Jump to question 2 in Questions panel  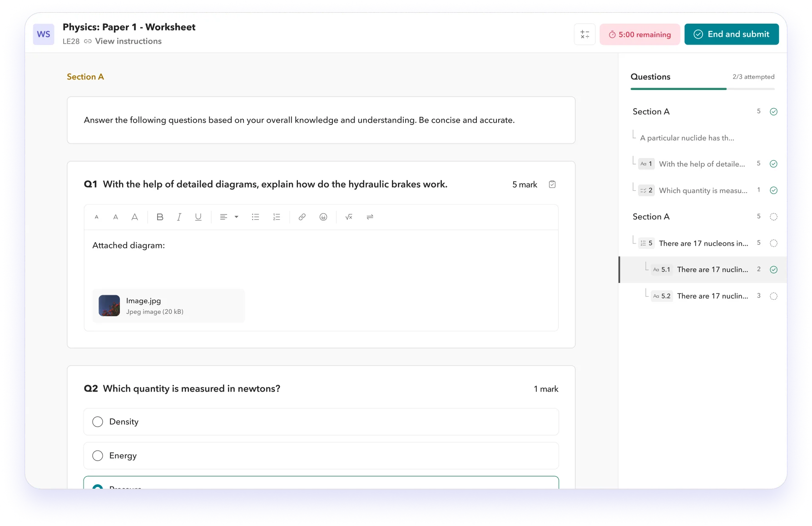point(702,190)
